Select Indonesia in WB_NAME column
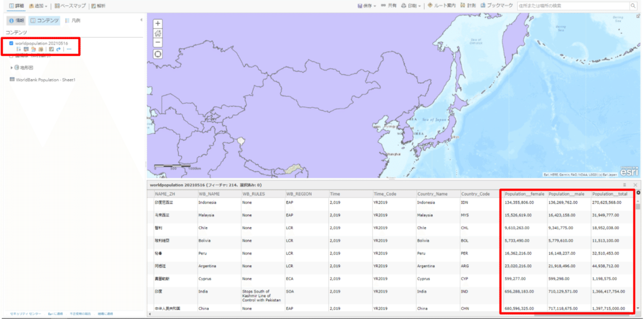 point(208,203)
